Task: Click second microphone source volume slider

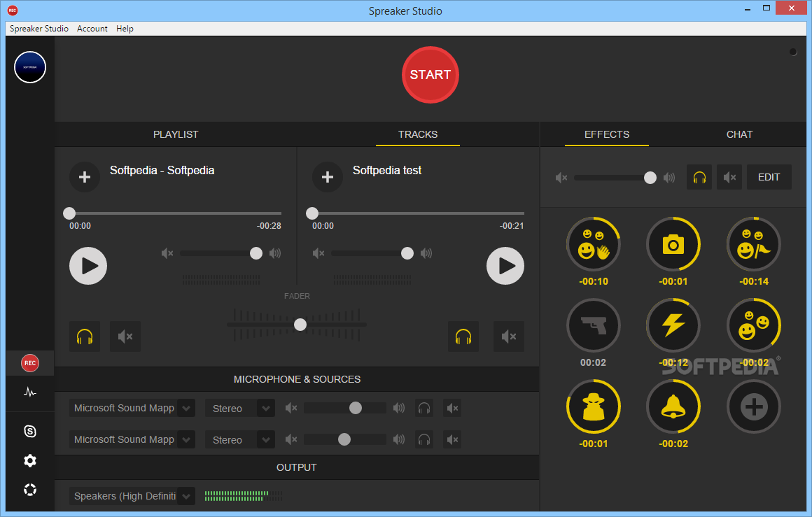Action: tap(344, 439)
